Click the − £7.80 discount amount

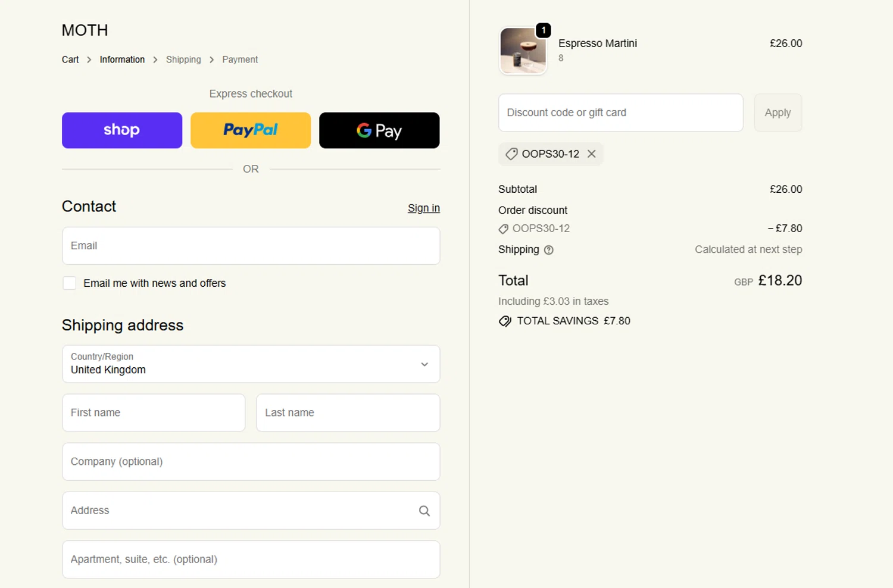(x=785, y=229)
